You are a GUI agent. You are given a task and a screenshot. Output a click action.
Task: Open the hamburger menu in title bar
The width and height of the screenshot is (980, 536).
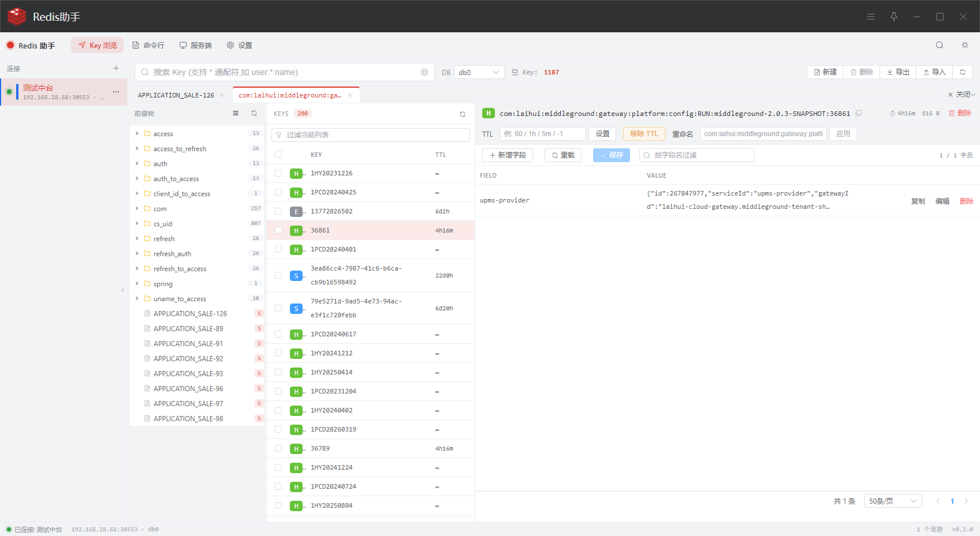(871, 17)
